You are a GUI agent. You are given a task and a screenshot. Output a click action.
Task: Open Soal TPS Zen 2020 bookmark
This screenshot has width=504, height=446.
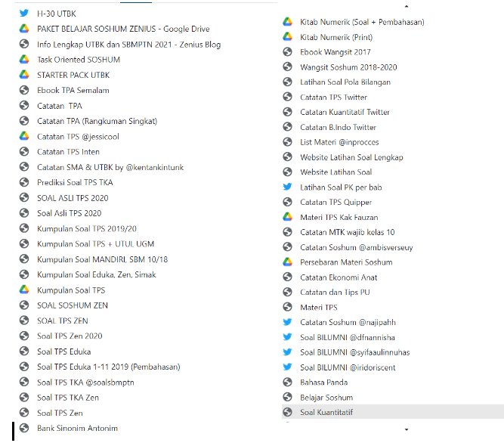[x=70, y=336]
